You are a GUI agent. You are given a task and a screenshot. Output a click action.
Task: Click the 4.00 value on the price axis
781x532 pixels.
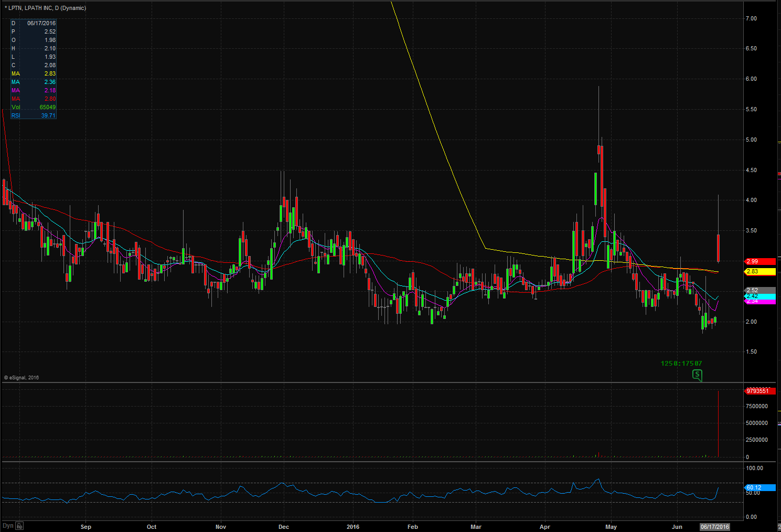click(751, 200)
